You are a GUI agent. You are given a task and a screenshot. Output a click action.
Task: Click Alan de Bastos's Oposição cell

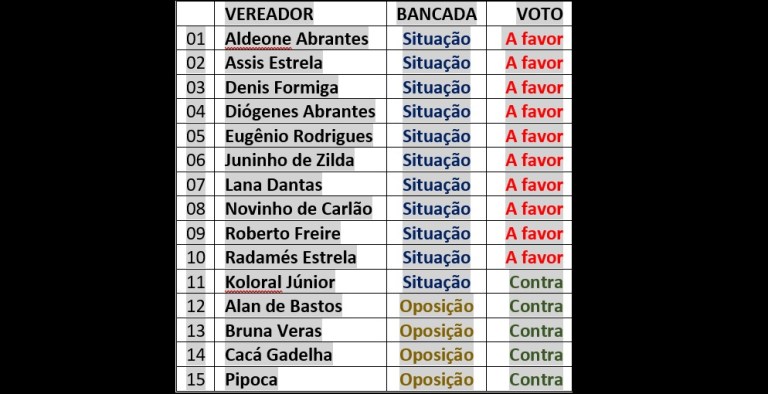click(436, 306)
